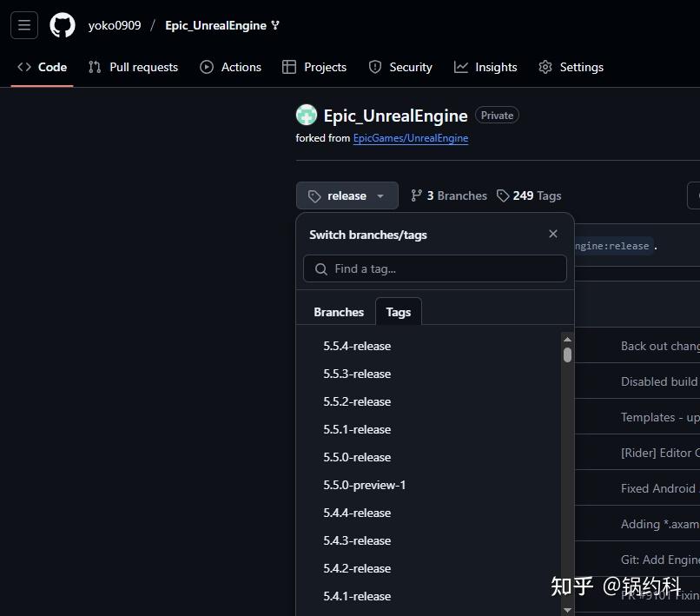The width and height of the screenshot is (700, 616).
Task: Open the repository Settings tab
Action: 571,67
